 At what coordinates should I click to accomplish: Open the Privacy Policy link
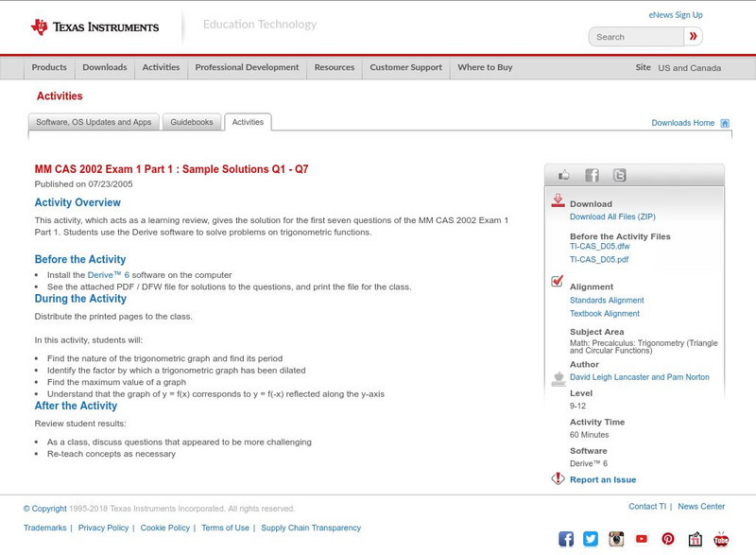103,528
